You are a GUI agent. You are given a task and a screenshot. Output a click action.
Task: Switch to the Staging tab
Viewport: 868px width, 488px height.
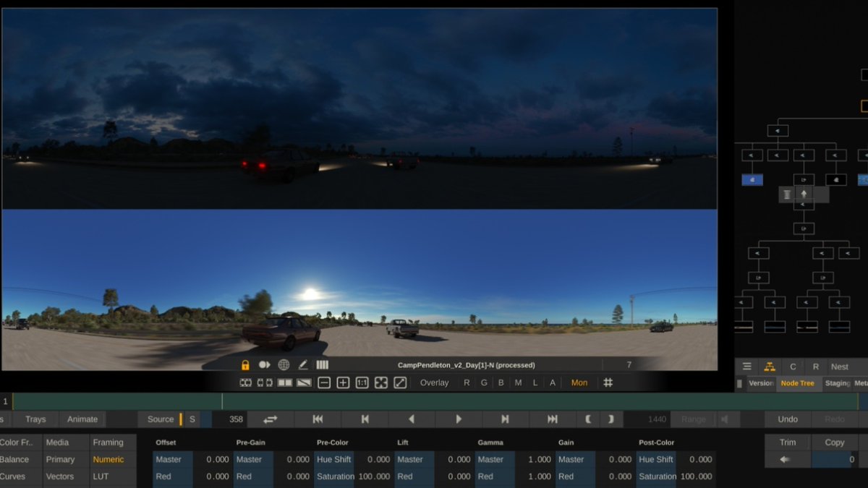[x=838, y=383]
